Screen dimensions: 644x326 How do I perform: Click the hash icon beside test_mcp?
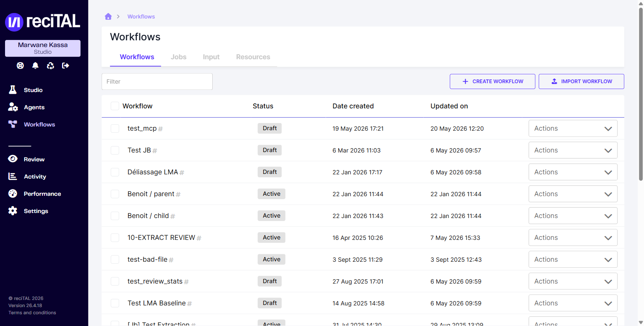pyautogui.click(x=160, y=129)
